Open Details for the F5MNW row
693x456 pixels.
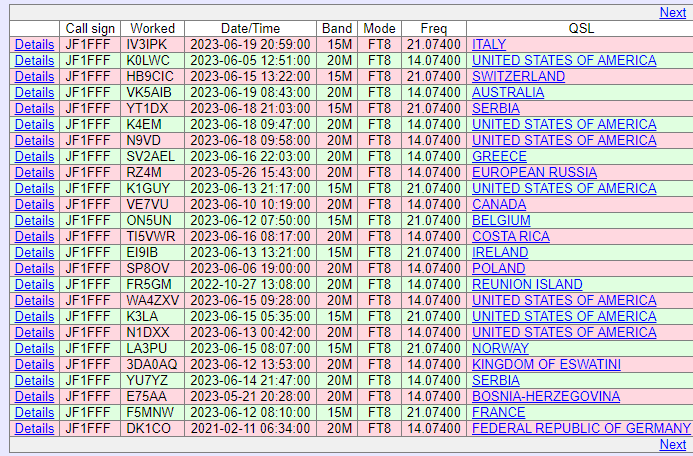point(34,412)
